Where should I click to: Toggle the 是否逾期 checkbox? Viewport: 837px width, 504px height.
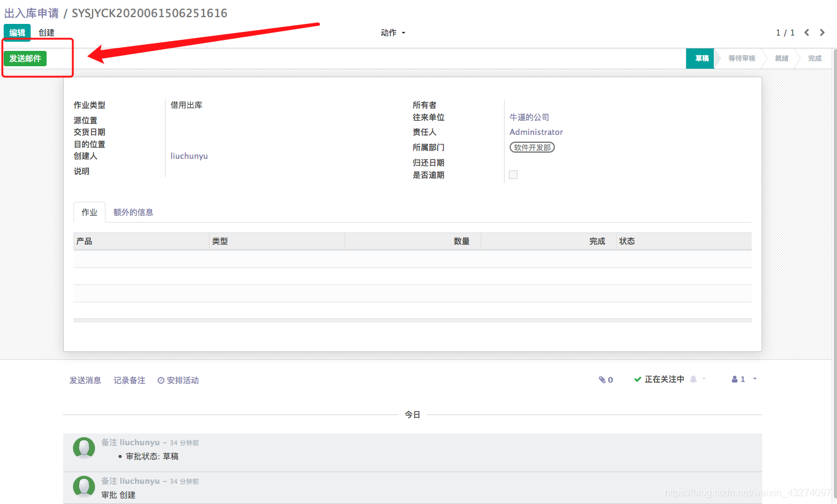[513, 175]
